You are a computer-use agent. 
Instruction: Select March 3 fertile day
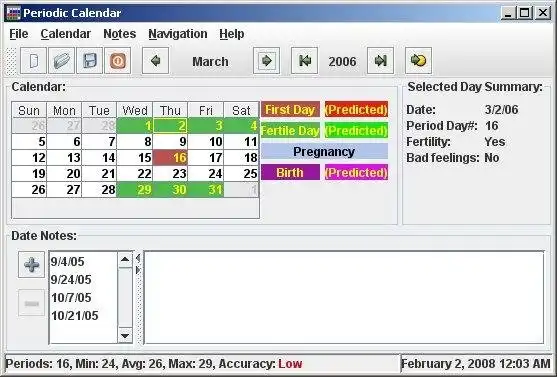[x=206, y=126]
